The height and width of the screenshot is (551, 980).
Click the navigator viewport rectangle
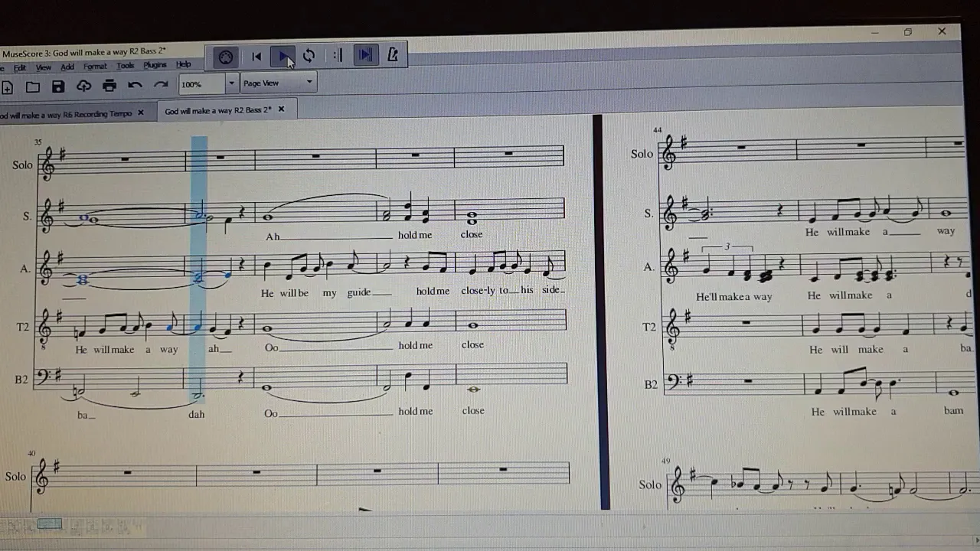50,524
